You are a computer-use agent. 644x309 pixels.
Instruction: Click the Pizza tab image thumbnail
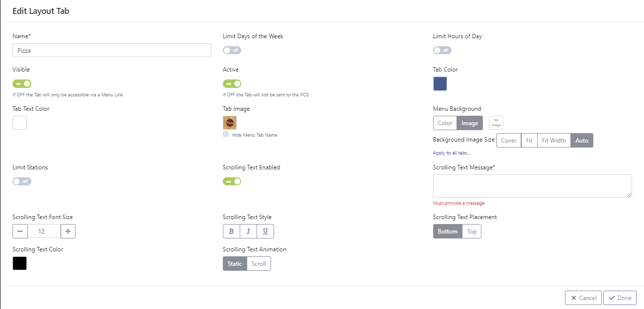(229, 122)
